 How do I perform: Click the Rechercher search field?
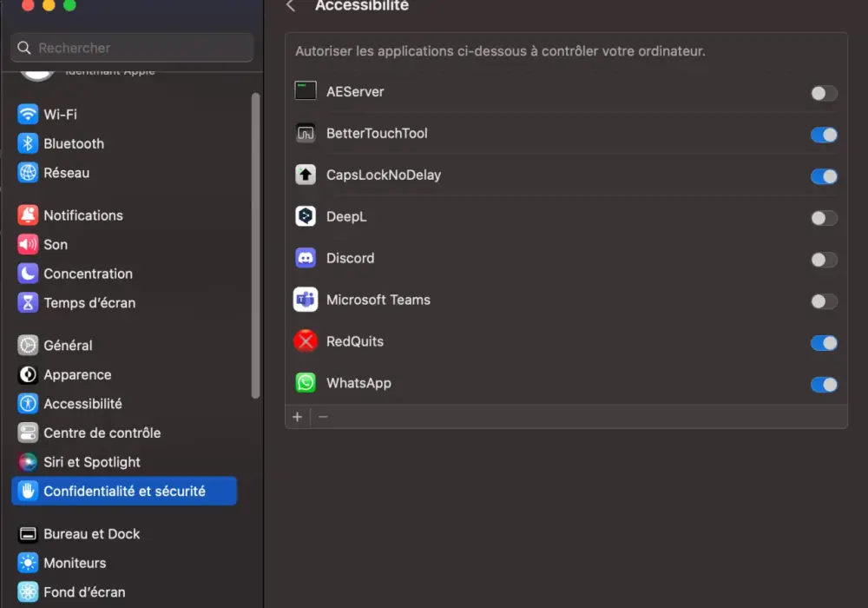132,48
